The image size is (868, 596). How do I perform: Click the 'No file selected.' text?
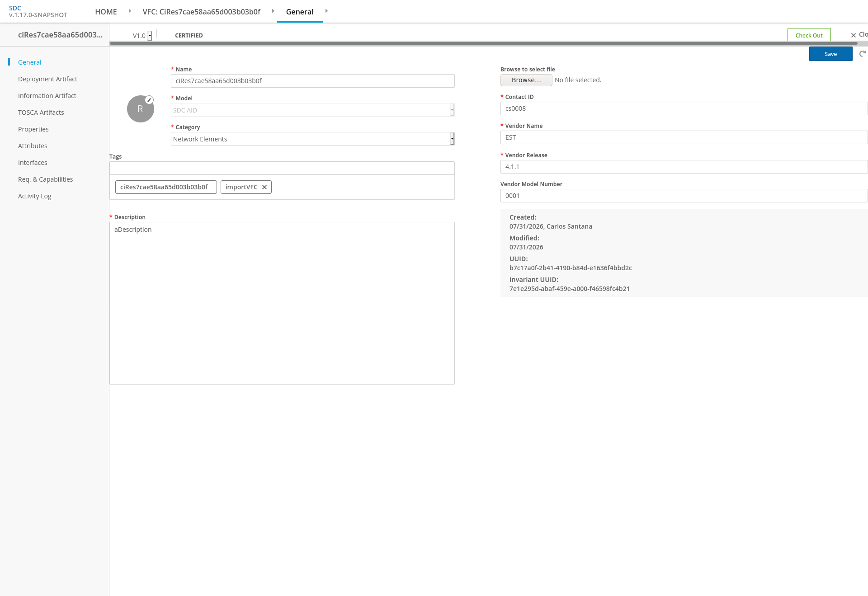click(x=578, y=80)
